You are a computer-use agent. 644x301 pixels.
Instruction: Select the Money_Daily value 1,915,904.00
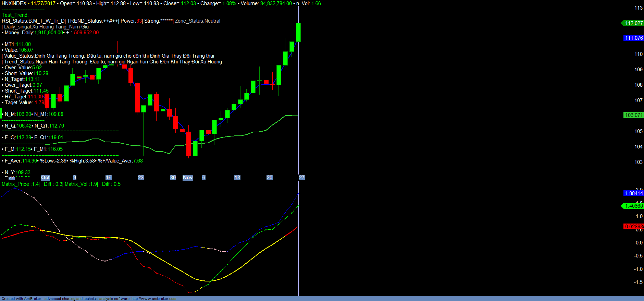pyautogui.click(x=49, y=33)
